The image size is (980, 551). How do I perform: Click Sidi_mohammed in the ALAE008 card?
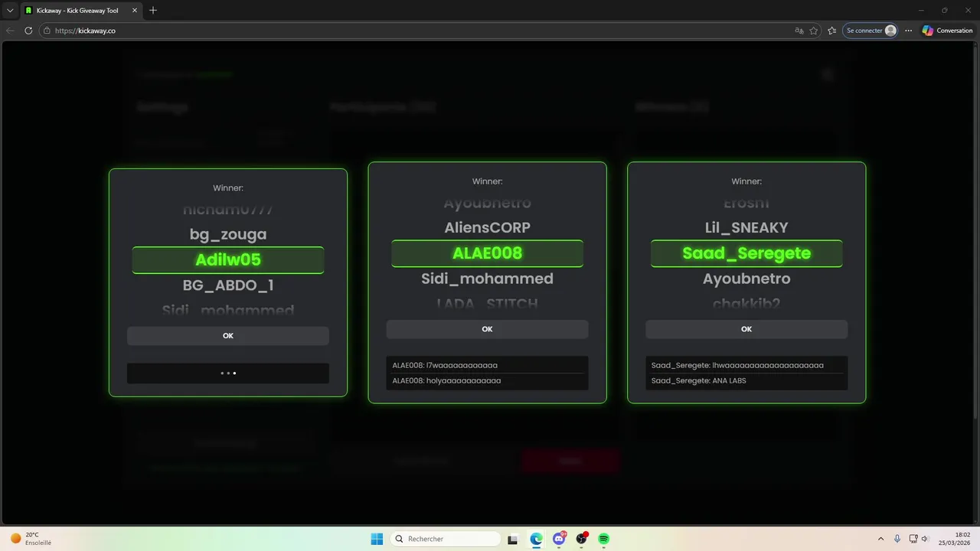click(x=487, y=279)
